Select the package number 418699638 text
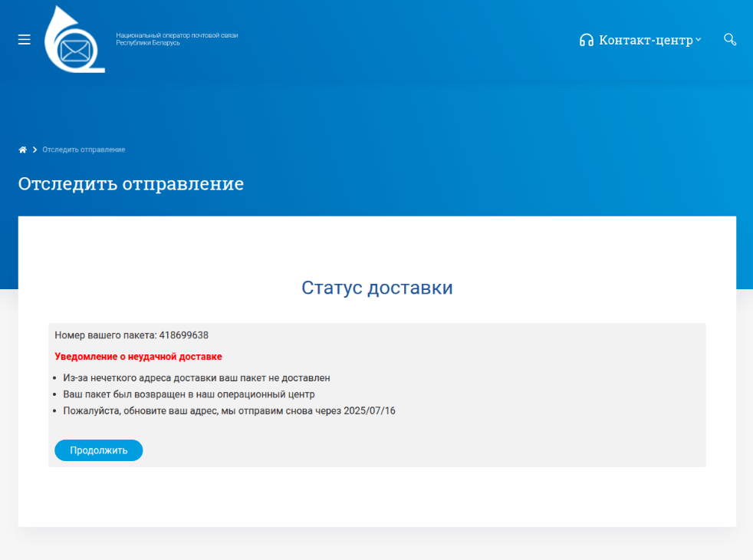Viewport: 753px width, 560px height. pos(183,335)
